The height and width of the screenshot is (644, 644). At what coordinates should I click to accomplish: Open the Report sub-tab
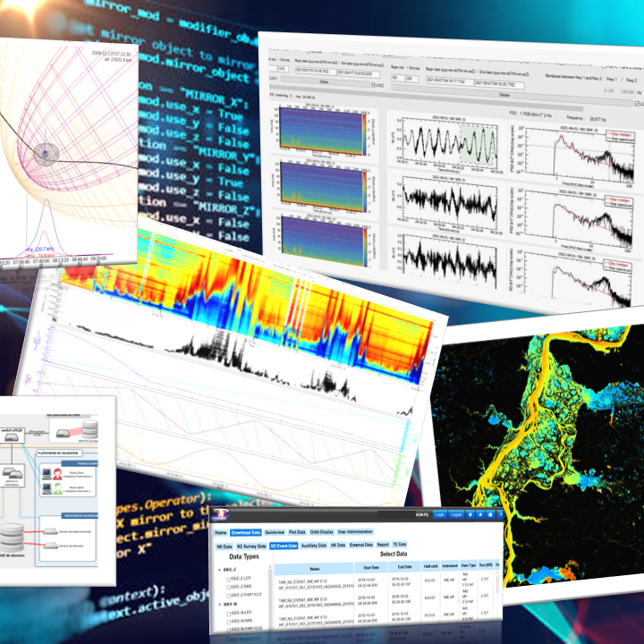(383, 545)
